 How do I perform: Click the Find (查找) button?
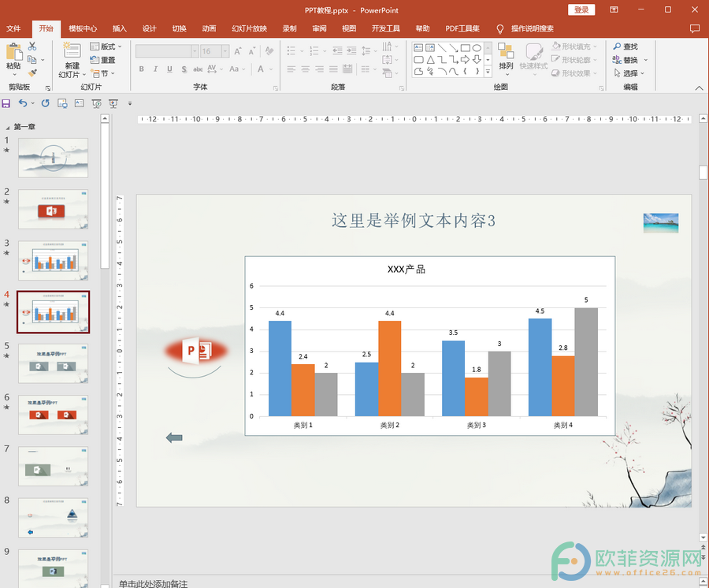[625, 47]
